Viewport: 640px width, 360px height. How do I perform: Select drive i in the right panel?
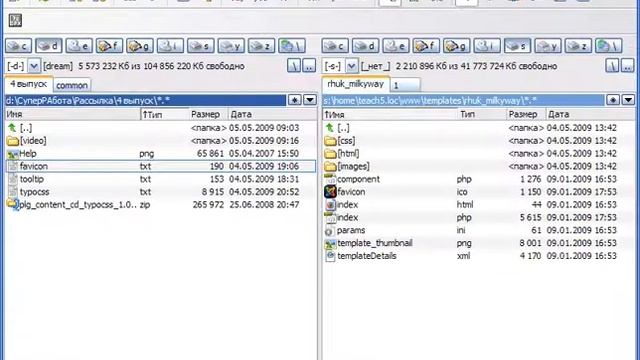click(x=487, y=46)
